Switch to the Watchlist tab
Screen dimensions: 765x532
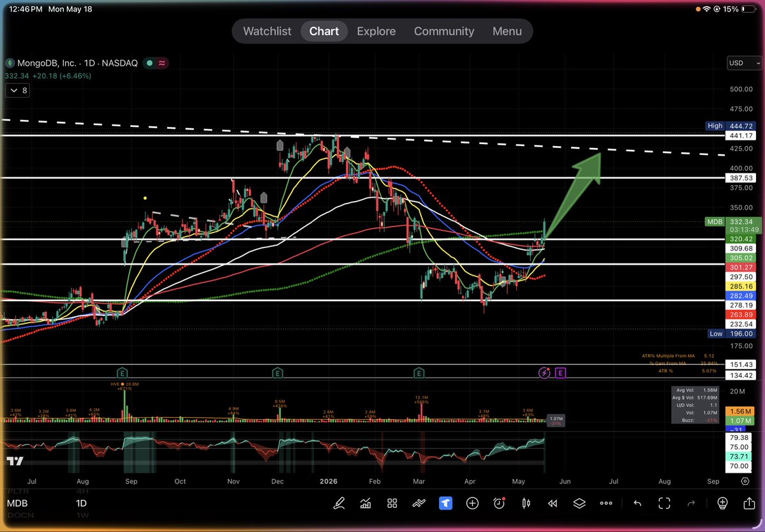coord(267,31)
